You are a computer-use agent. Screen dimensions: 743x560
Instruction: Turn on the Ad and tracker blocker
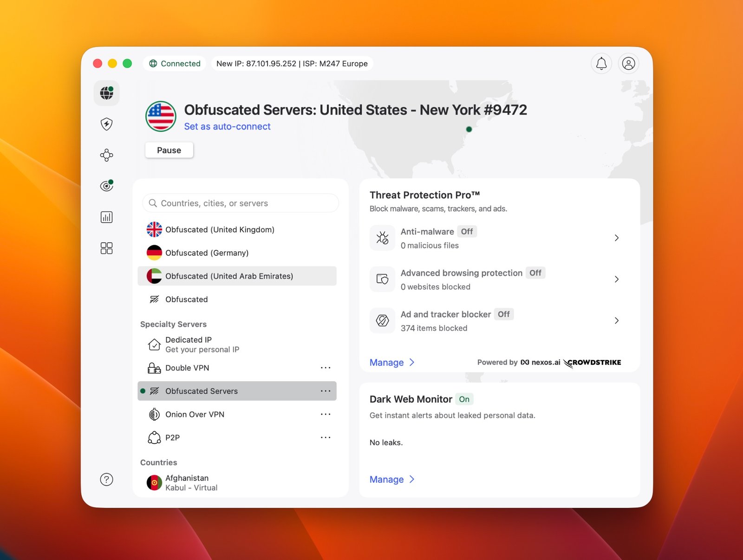(x=503, y=314)
